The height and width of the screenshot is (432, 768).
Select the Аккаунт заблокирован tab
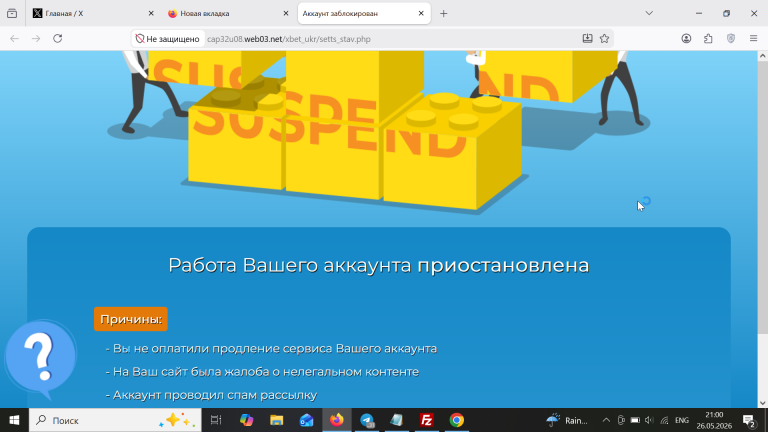pos(364,14)
